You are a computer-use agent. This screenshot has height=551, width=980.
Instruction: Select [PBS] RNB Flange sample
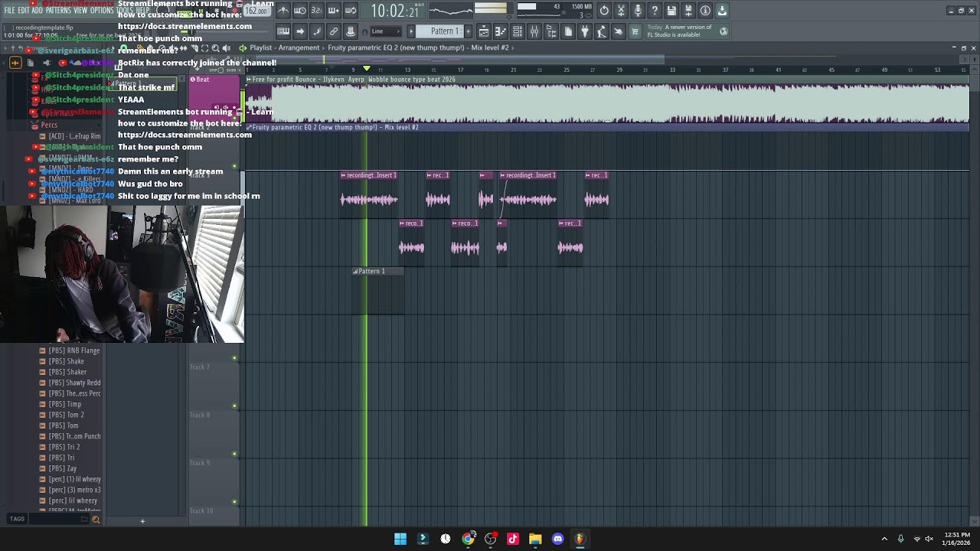pyautogui.click(x=74, y=350)
